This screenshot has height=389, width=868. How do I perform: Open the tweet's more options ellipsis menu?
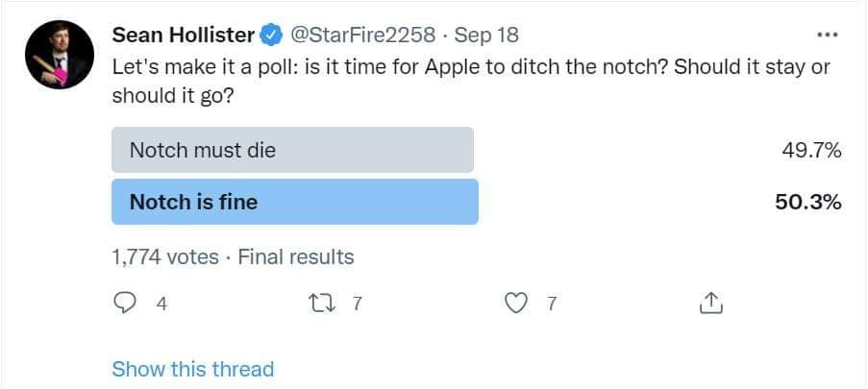click(x=827, y=35)
